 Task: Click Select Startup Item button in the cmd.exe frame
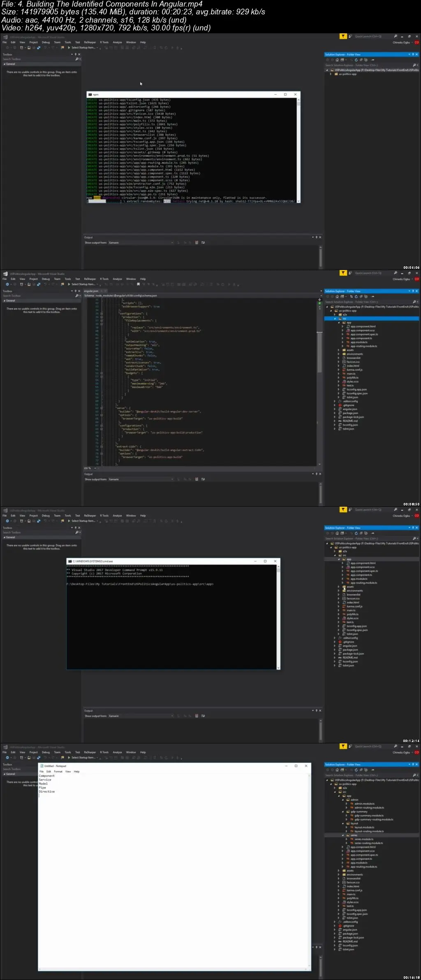(x=83, y=521)
